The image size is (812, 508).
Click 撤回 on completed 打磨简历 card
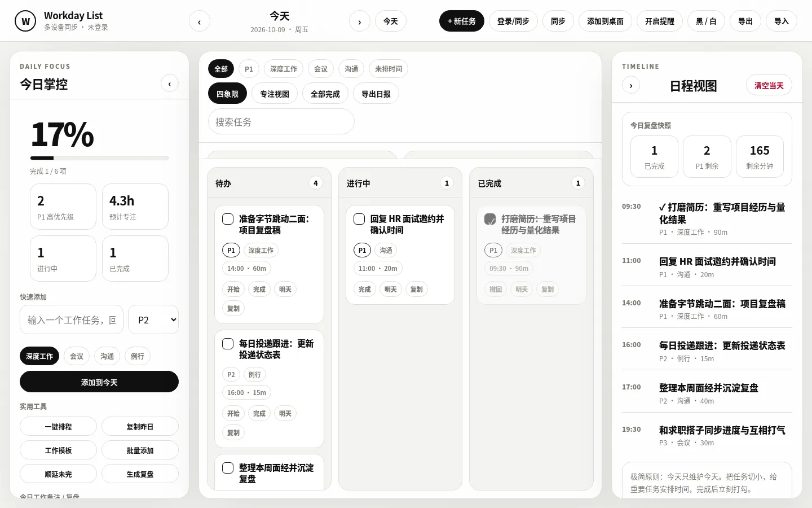[496, 289]
